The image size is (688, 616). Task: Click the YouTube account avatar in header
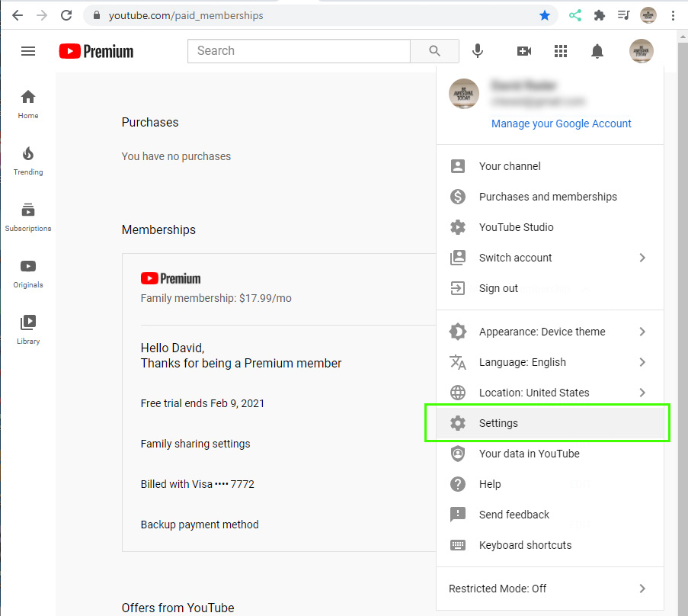pos(641,51)
